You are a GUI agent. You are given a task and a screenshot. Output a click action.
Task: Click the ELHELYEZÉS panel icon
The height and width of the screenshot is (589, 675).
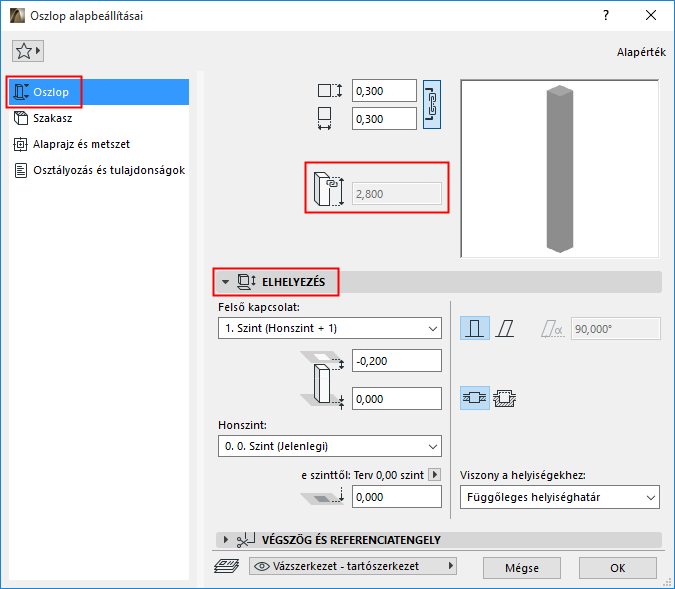(246, 282)
